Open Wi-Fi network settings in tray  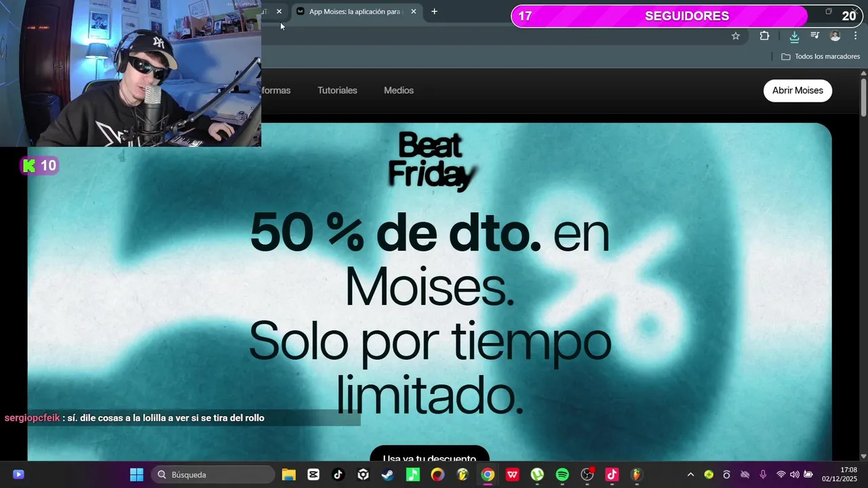coord(781,474)
